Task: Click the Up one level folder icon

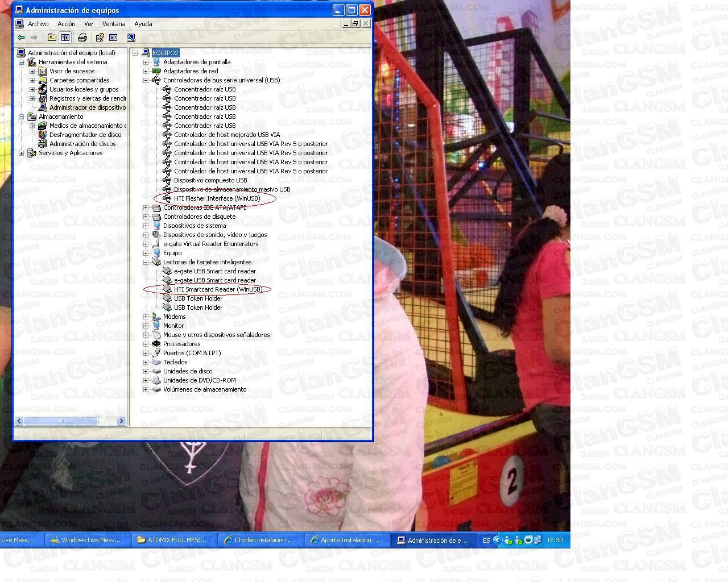Action: (x=52, y=38)
